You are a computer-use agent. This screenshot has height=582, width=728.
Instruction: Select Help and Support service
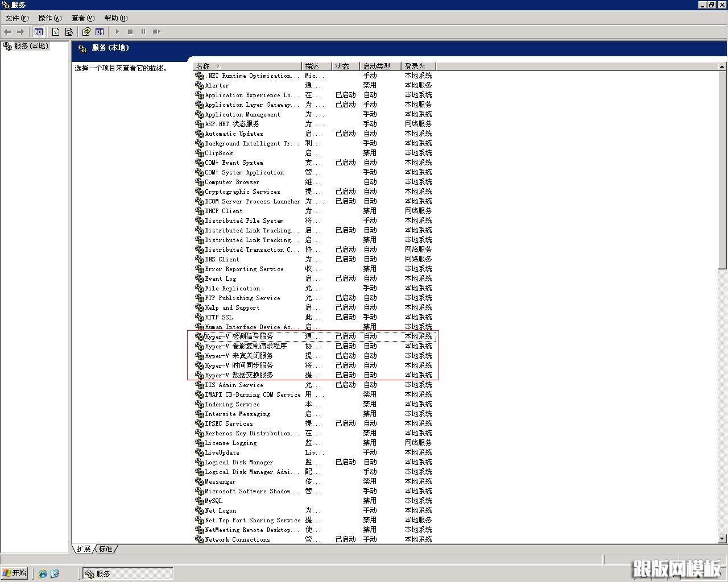pos(315,307)
